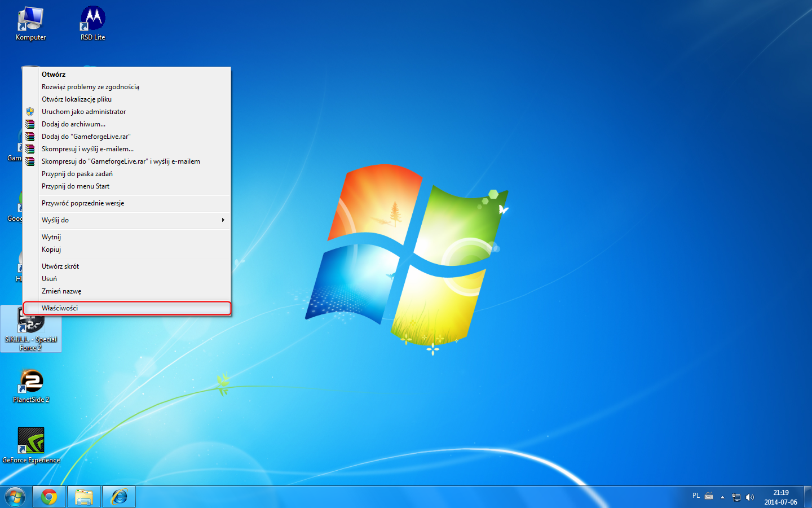This screenshot has height=508, width=812.
Task: Choose Dodaj do archiwum...
Action: pyautogui.click(x=127, y=124)
